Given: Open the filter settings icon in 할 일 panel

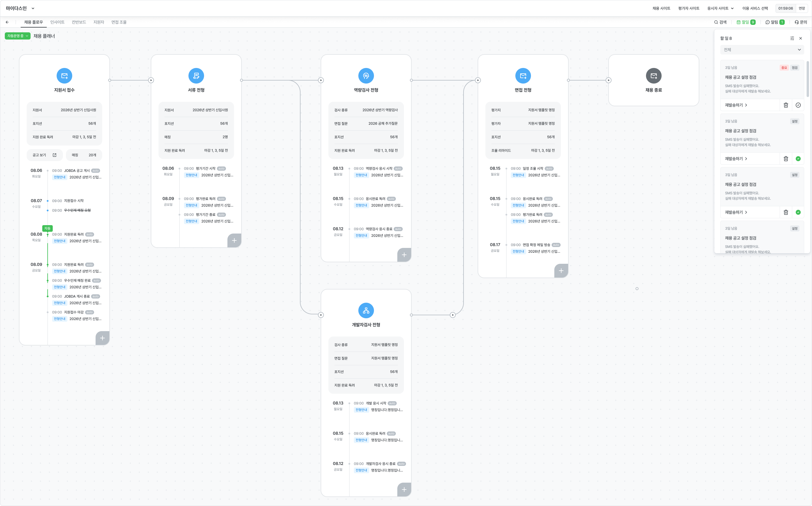Looking at the screenshot, I should pyautogui.click(x=792, y=39).
